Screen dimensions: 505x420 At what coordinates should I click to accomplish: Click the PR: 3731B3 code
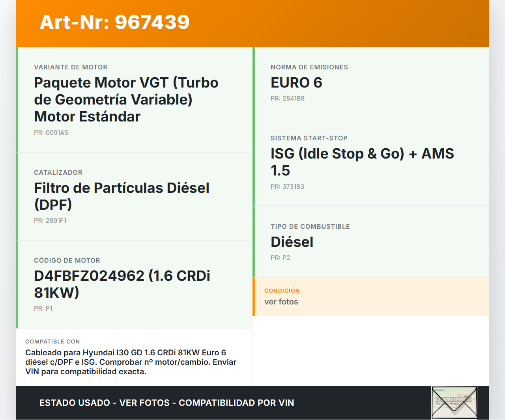coord(287,187)
